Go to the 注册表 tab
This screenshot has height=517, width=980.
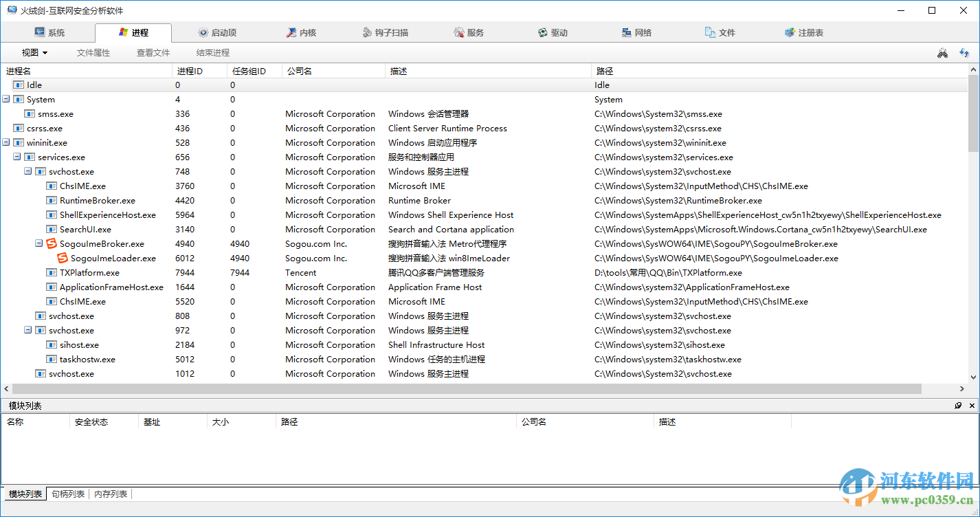[804, 32]
